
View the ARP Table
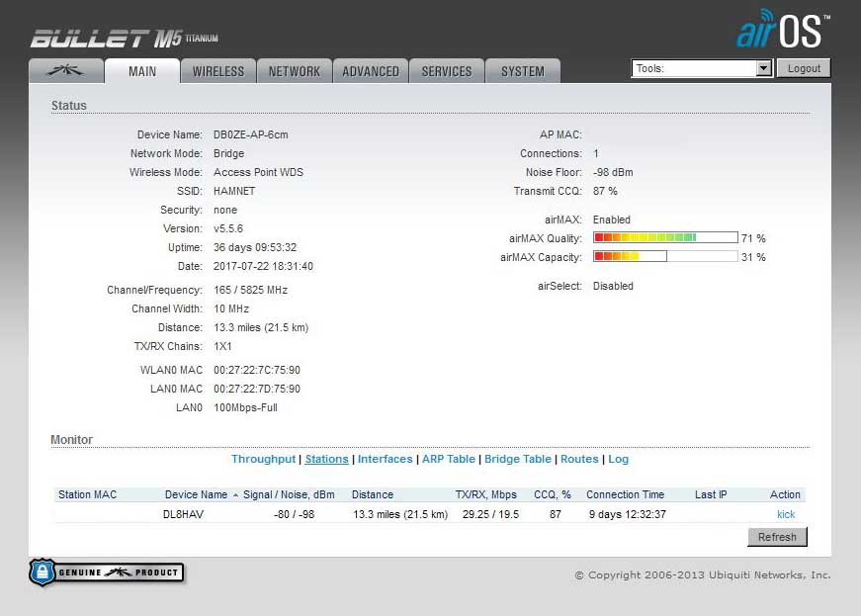point(448,459)
